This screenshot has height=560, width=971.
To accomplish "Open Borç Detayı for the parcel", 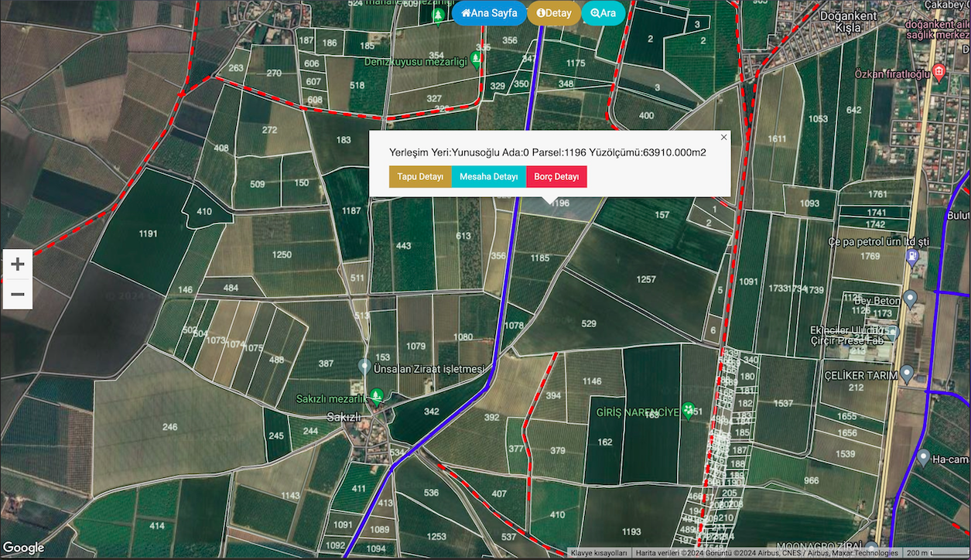I will pyautogui.click(x=556, y=176).
